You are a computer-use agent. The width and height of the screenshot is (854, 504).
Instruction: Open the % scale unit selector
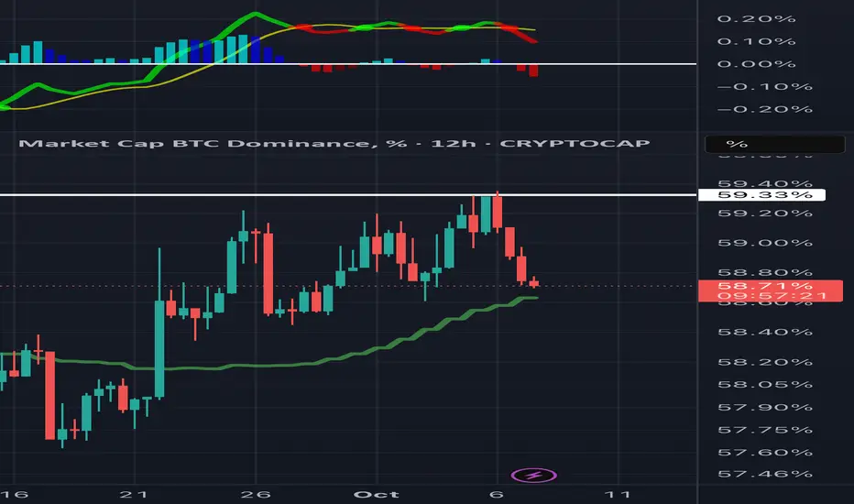pos(774,145)
